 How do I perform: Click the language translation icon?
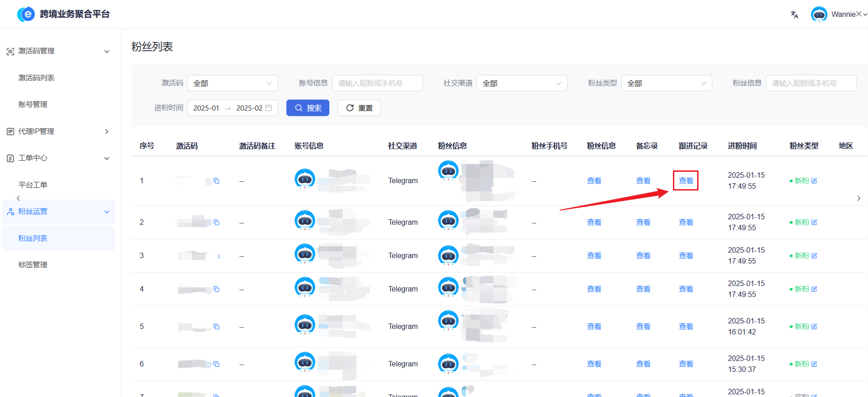coord(794,15)
